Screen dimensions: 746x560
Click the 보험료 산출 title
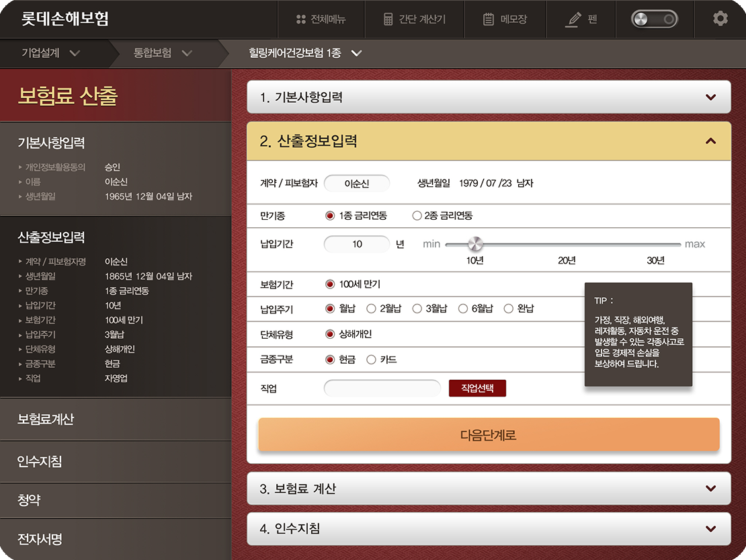click(68, 95)
